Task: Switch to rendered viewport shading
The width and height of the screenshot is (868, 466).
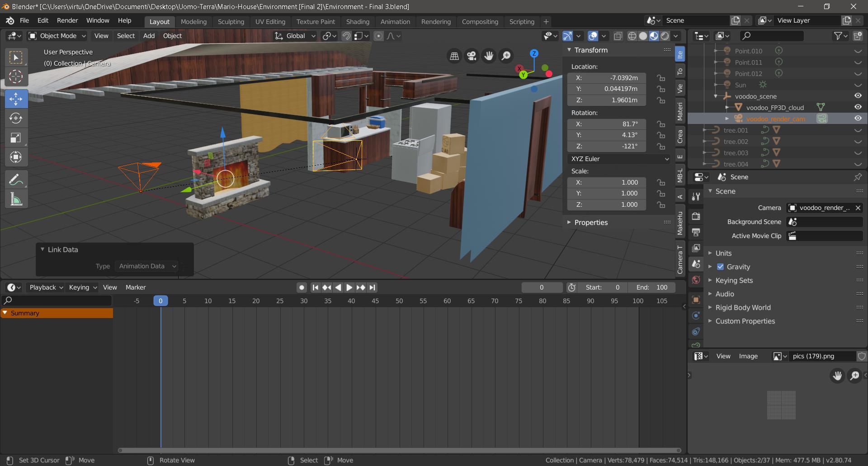Action: point(665,36)
